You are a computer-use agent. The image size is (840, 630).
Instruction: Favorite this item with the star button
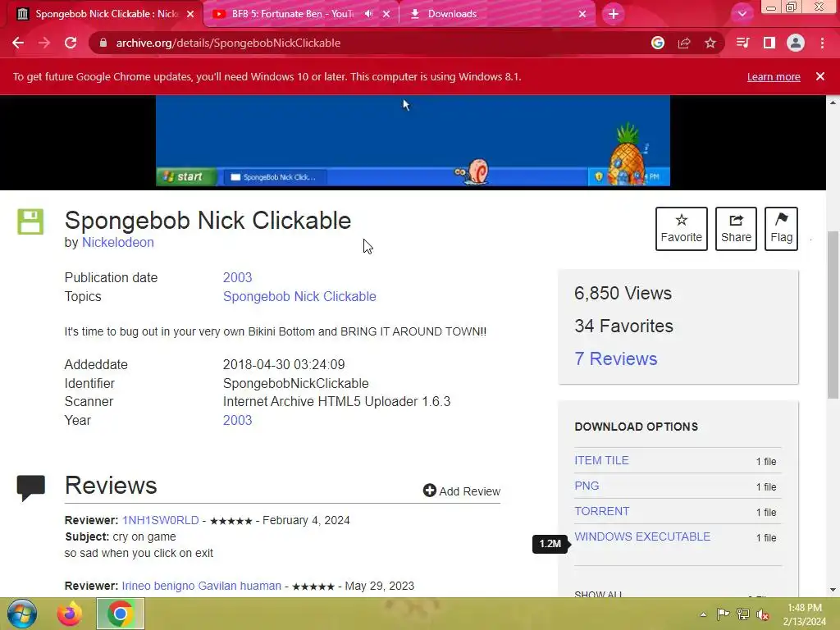(x=682, y=229)
